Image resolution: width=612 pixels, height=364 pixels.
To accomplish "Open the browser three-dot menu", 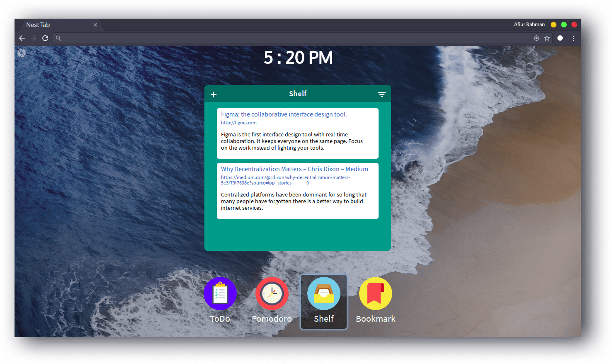I will [573, 38].
